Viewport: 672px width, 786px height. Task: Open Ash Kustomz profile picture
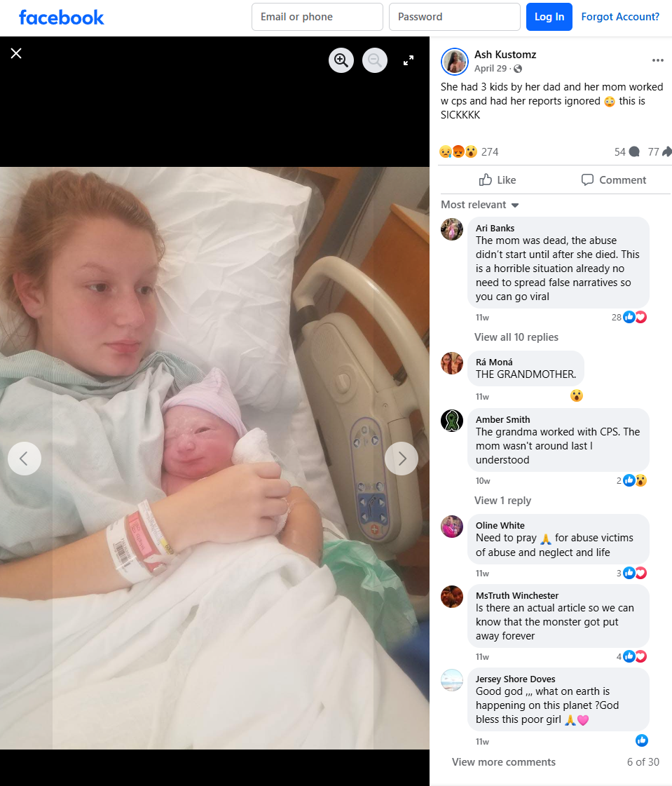(x=455, y=62)
